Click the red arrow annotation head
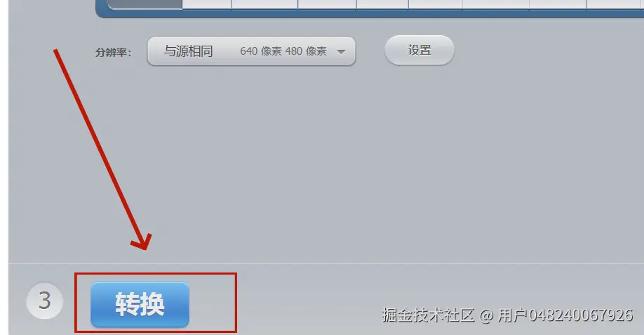This screenshot has height=335, width=644. tap(142, 242)
